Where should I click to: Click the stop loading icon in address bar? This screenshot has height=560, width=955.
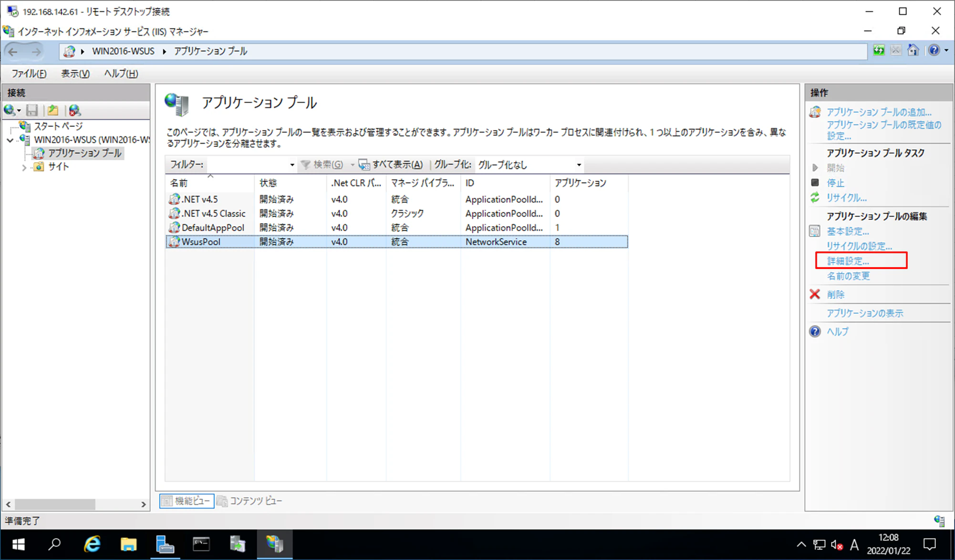click(x=896, y=51)
